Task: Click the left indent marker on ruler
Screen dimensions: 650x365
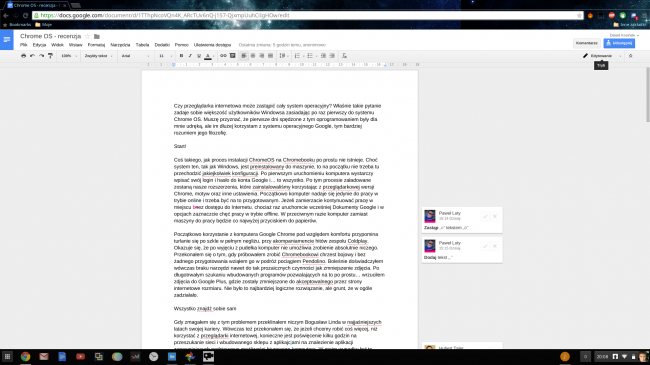Action: coord(173,65)
